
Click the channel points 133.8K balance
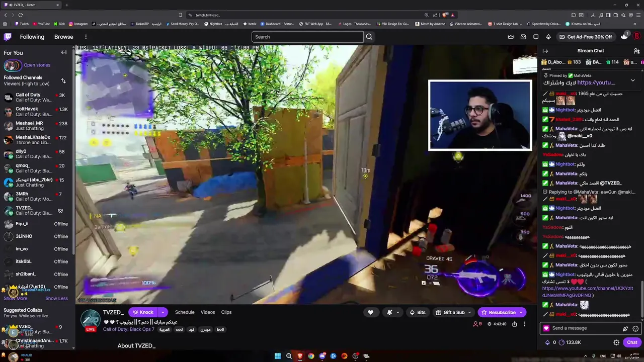(570, 342)
